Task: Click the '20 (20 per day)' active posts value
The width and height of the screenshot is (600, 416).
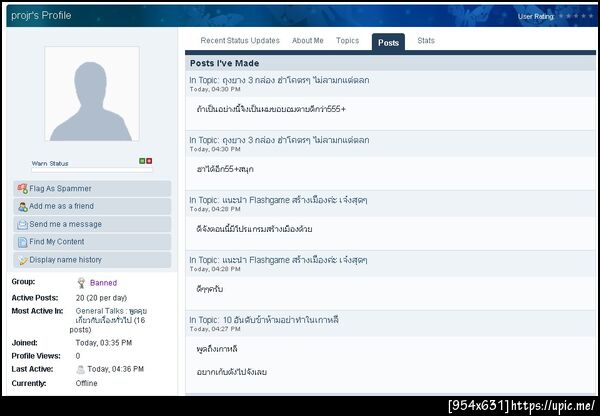Action: click(x=101, y=298)
